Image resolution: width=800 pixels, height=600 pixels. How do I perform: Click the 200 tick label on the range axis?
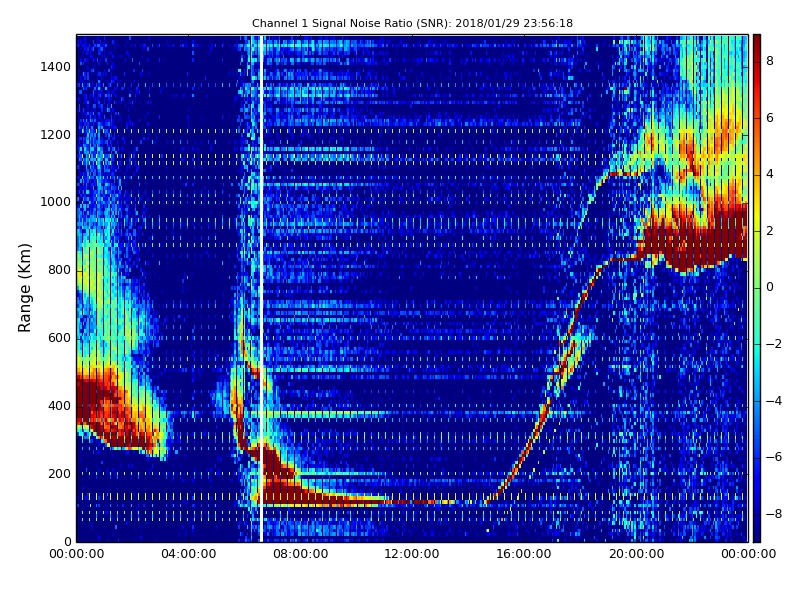pos(59,473)
